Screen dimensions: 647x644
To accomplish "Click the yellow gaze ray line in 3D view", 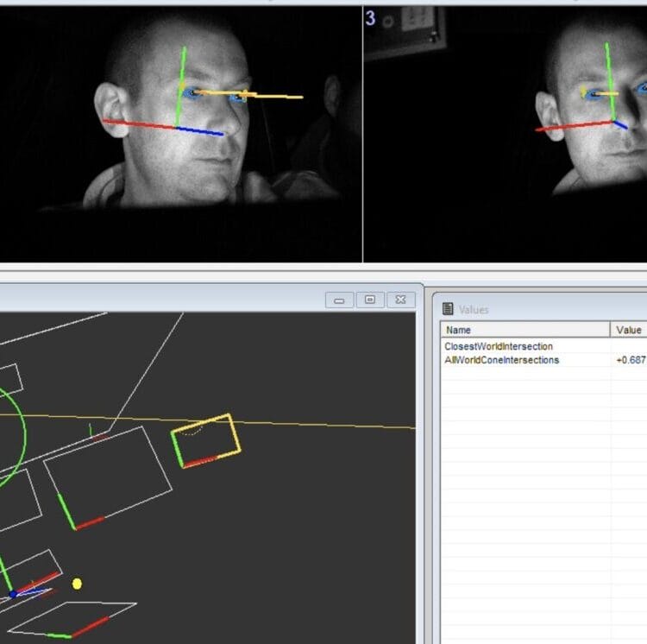I will coord(328,425).
